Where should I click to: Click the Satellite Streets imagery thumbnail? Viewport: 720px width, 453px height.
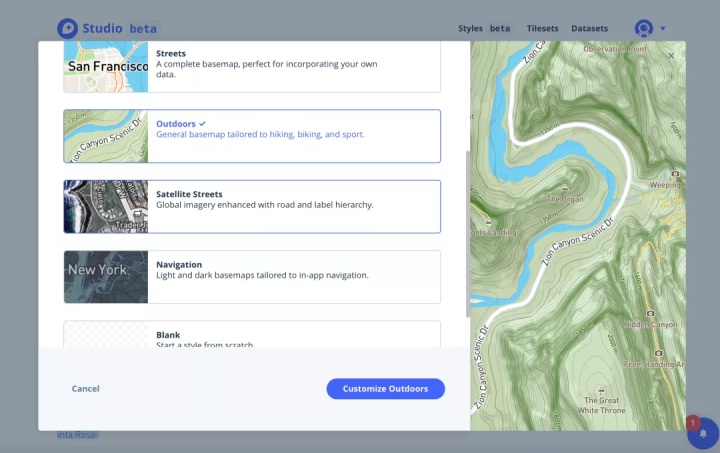106,207
